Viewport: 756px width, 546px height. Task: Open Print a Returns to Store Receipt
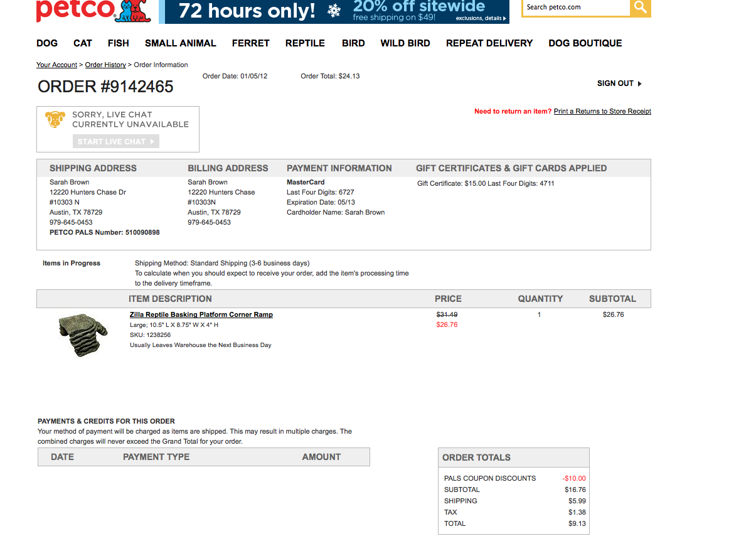(x=602, y=111)
